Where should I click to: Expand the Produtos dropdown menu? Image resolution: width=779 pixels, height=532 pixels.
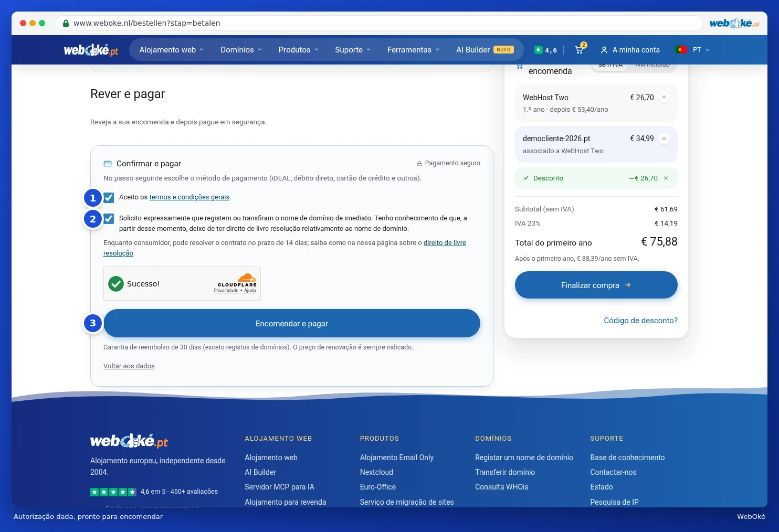pos(298,50)
